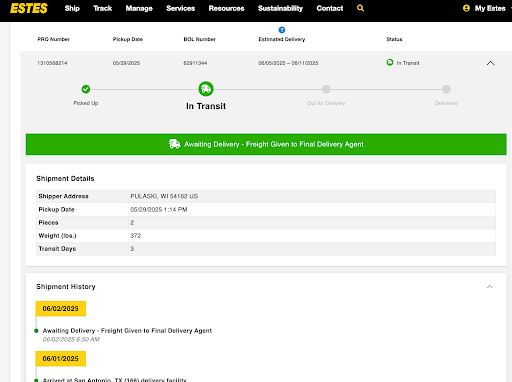Viewport: 512px width, 382px height.
Task: Click Arrived at San Antonio history entry
Action: pyautogui.click(x=115, y=380)
